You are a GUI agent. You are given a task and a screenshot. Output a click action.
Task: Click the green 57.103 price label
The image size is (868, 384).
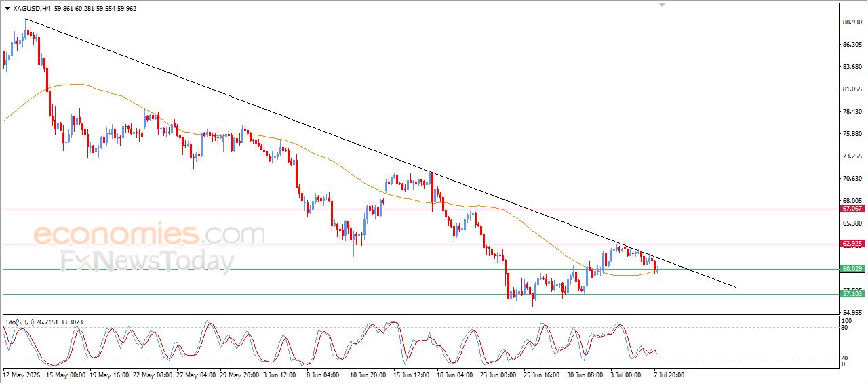(852, 293)
